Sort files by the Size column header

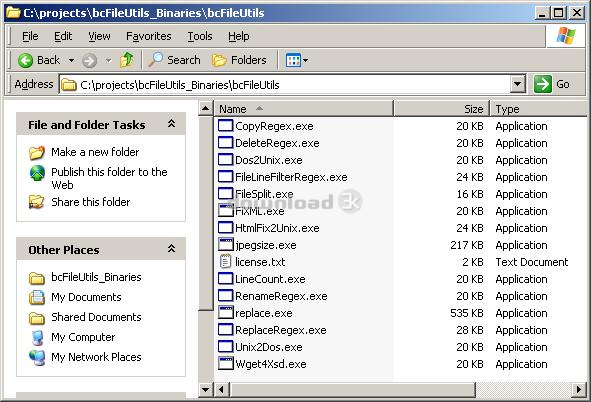[441, 109]
